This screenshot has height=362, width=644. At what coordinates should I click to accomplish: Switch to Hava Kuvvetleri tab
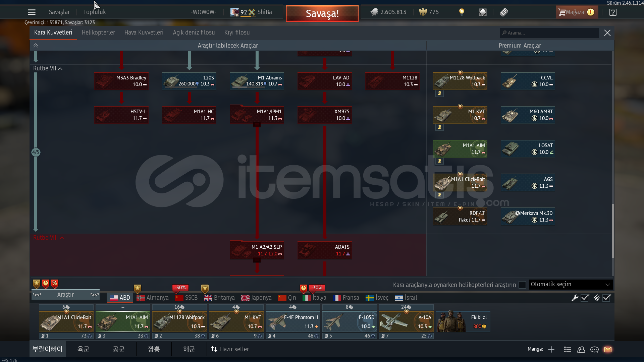[144, 33]
